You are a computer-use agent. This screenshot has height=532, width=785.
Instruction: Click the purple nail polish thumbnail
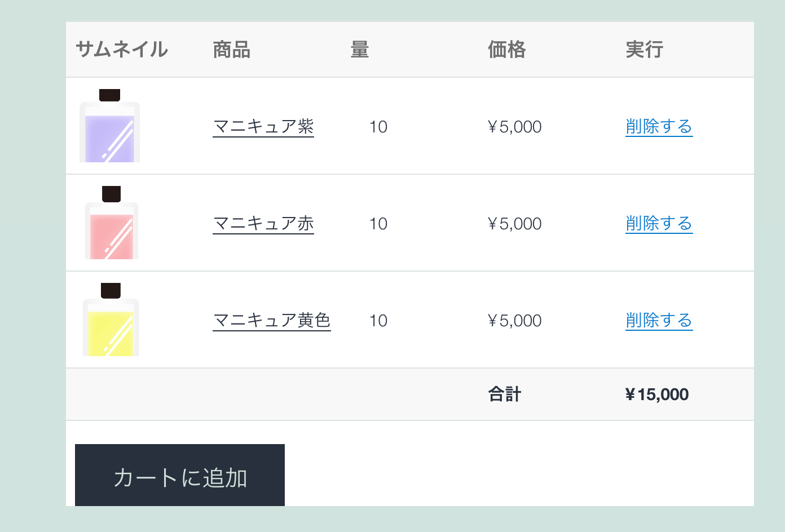pos(109,126)
